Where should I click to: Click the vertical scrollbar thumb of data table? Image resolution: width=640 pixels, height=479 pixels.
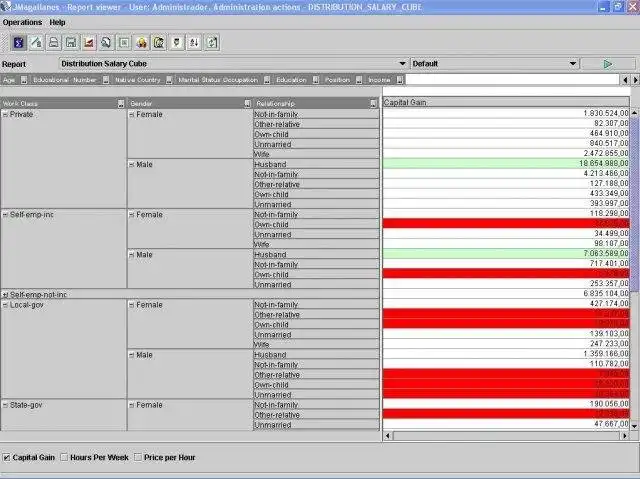pyautogui.click(x=634, y=204)
